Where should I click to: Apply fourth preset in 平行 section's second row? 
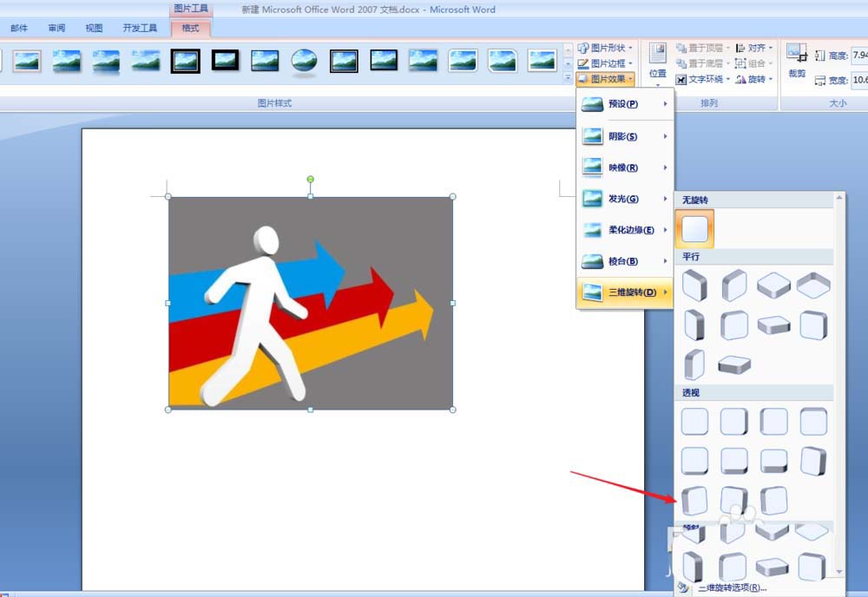tap(813, 325)
